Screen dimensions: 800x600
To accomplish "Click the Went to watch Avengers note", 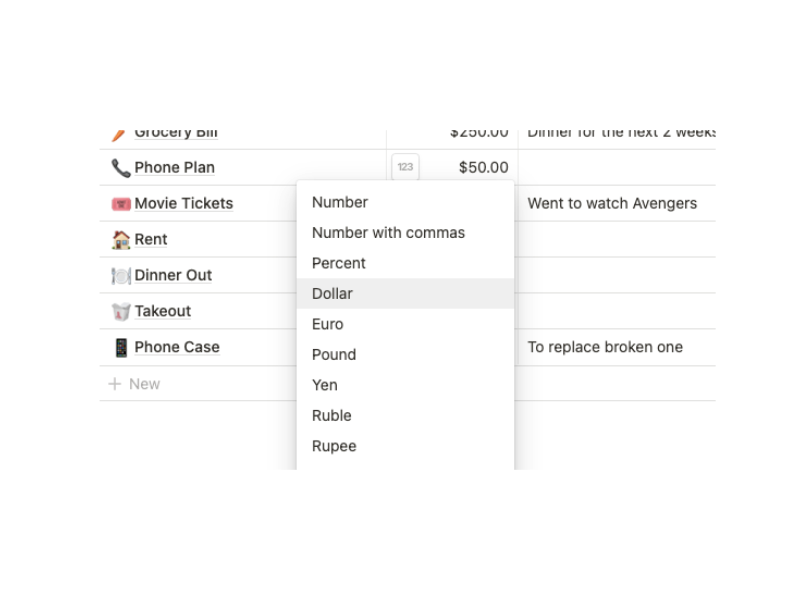I will (x=614, y=203).
